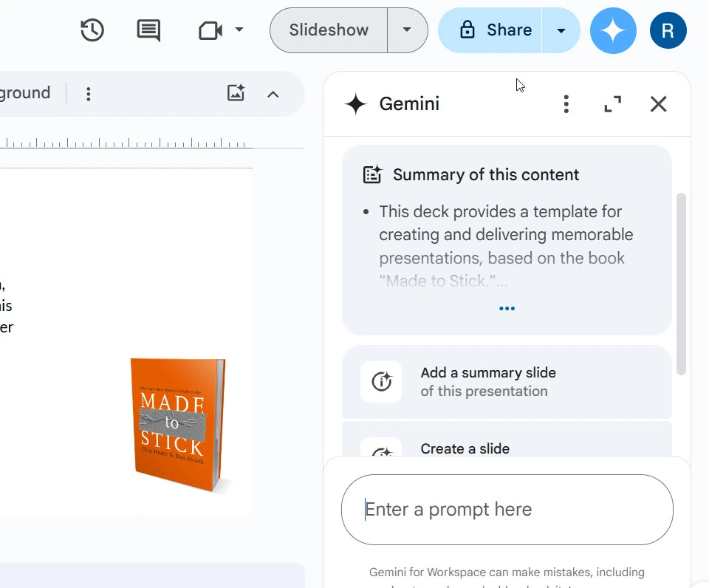Open toolbar more options three dots
Viewport: 709px width, 588px height.
89,94
